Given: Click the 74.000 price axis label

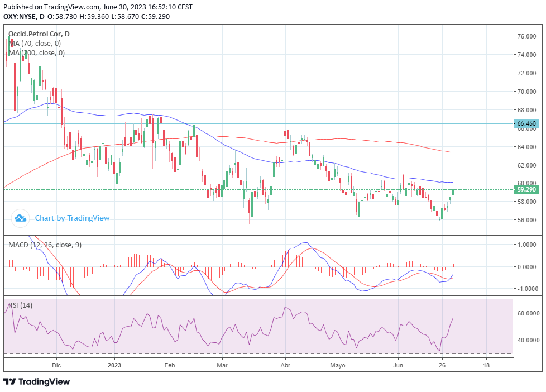Looking at the screenshot, I should pyautogui.click(x=526, y=55).
